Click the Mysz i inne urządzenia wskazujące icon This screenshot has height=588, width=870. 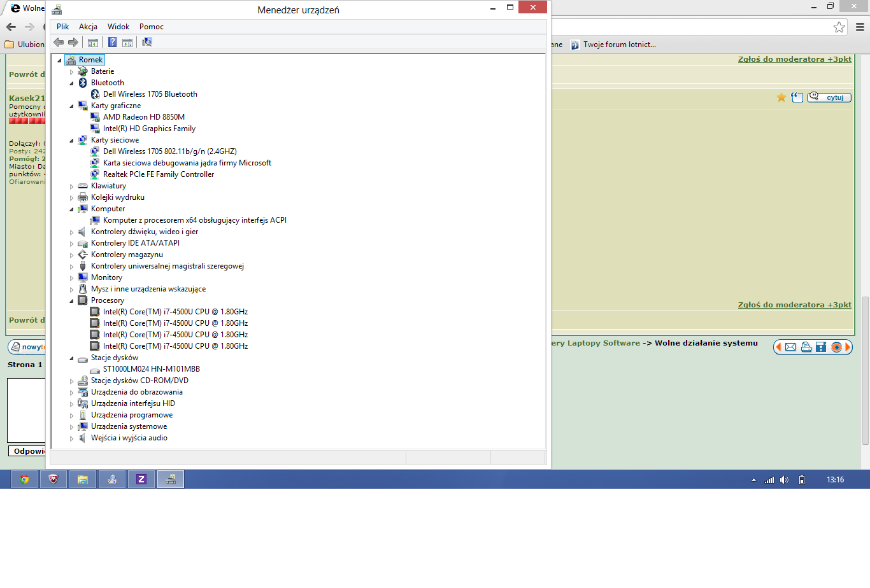click(83, 289)
